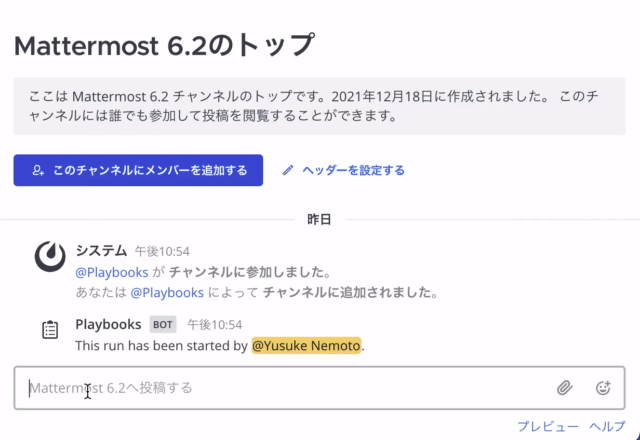Click このチャンネルにメンバーを追加する button
This screenshot has height=440, width=640.
(x=138, y=170)
